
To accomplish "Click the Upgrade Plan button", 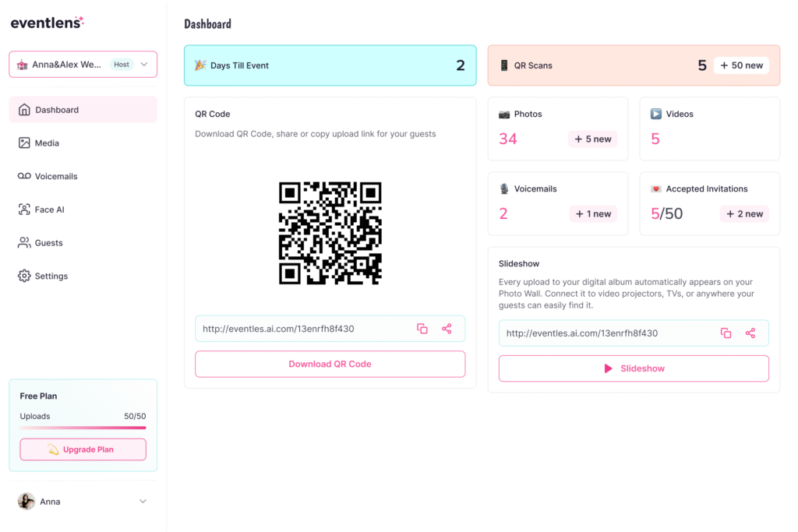I will pyautogui.click(x=83, y=449).
